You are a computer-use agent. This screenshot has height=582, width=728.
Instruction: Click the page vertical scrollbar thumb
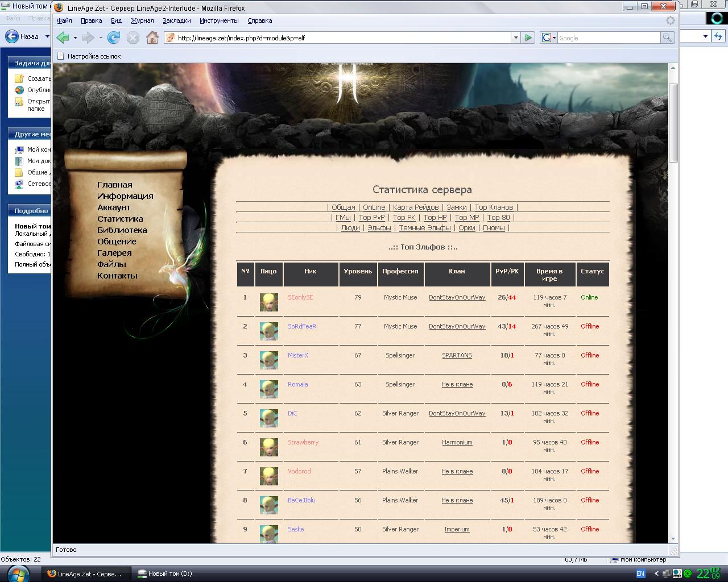[x=673, y=122]
